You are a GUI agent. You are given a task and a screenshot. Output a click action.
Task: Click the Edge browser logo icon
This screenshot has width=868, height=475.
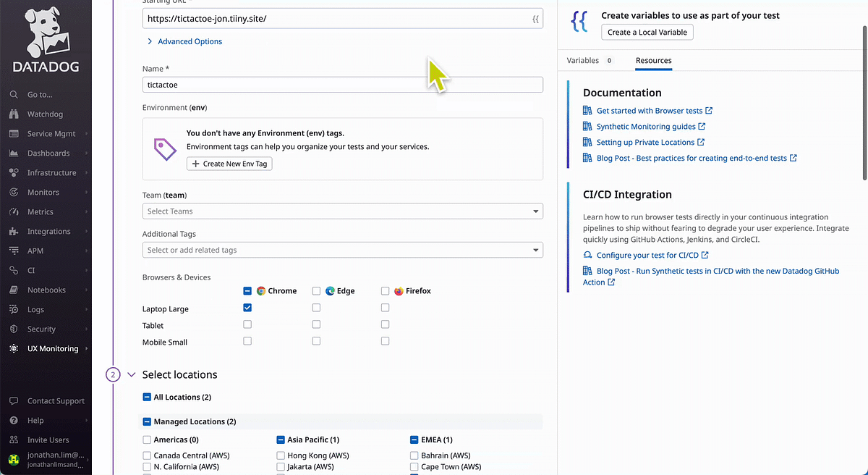329,291
